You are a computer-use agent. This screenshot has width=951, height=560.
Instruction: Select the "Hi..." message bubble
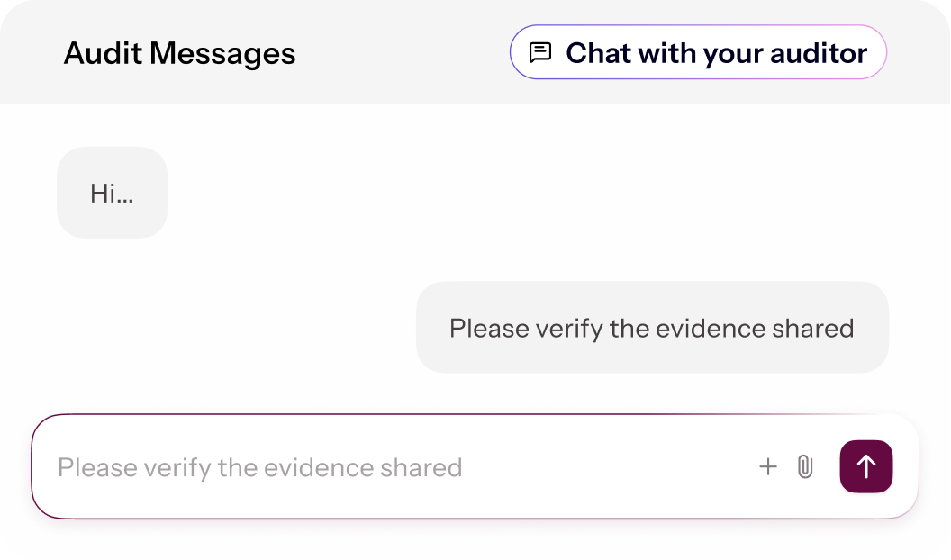[x=113, y=193]
